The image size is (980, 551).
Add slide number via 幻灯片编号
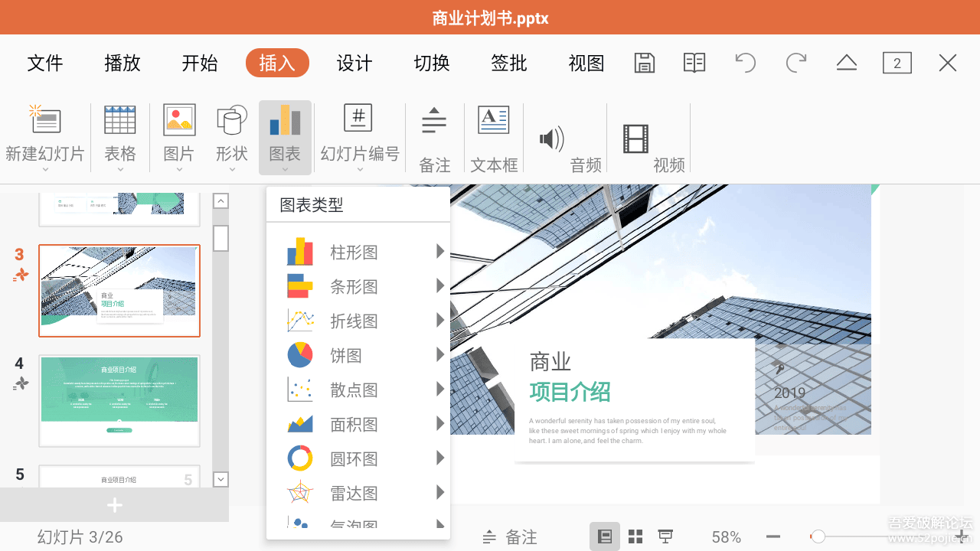coord(359,135)
